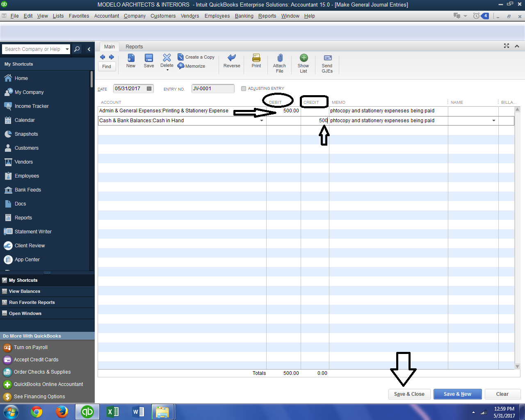Open the Cash in Hand account dropdown
This screenshot has height=420, width=525.
262,121
